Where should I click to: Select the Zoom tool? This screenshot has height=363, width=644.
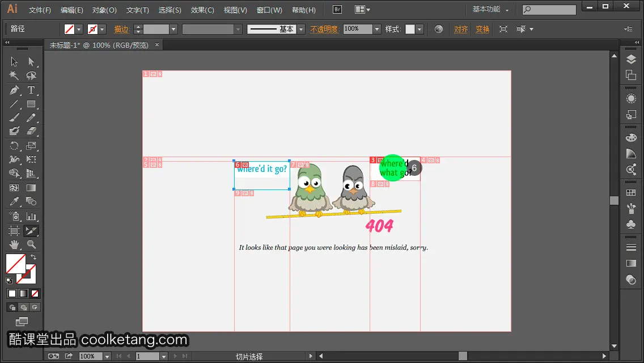click(31, 244)
